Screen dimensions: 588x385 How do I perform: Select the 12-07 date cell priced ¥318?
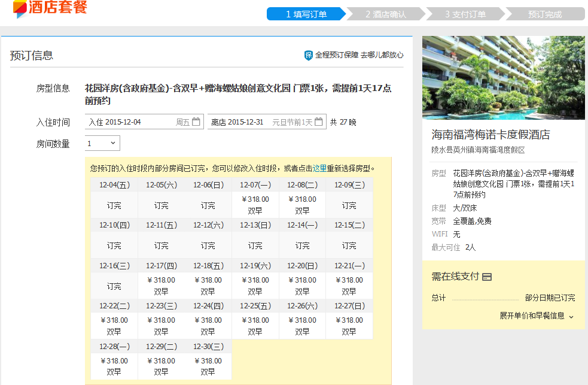pos(255,205)
